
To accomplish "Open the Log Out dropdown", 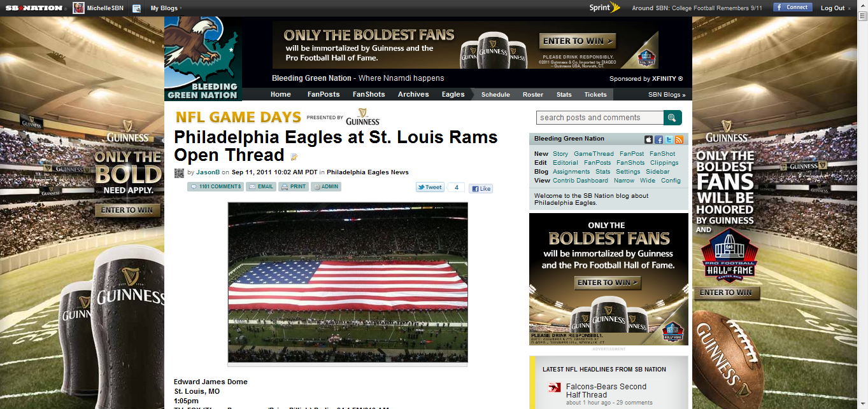I will [835, 8].
